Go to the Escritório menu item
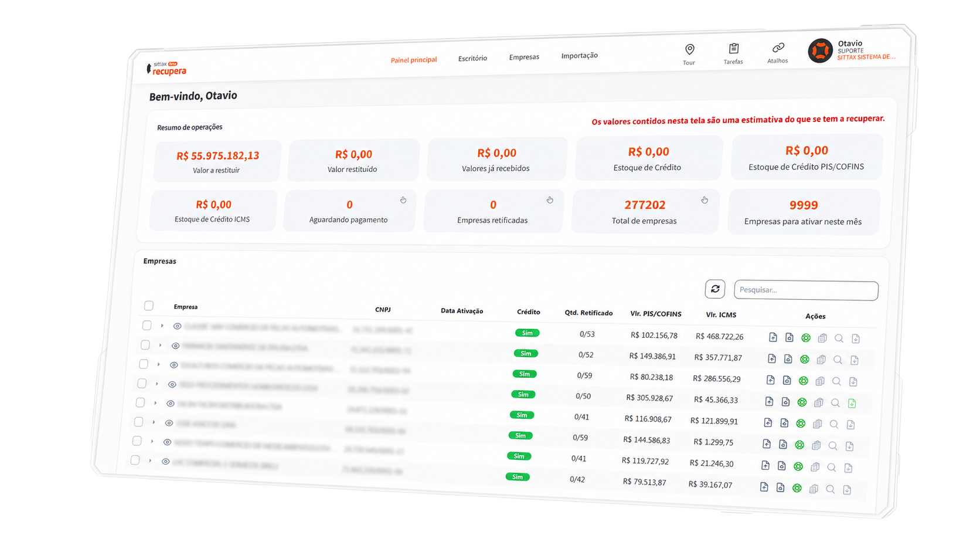 point(472,58)
